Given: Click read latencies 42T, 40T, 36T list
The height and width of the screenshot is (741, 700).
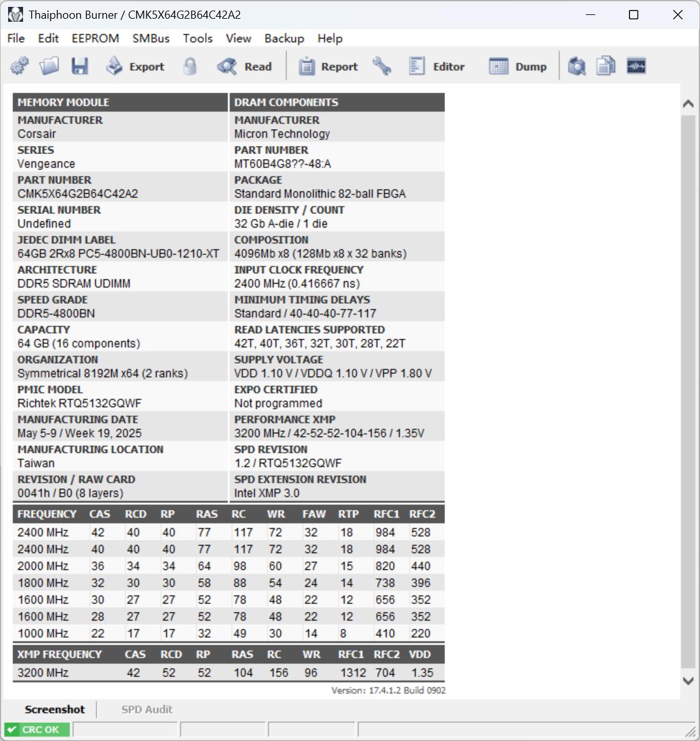Looking at the screenshot, I should 319,344.
